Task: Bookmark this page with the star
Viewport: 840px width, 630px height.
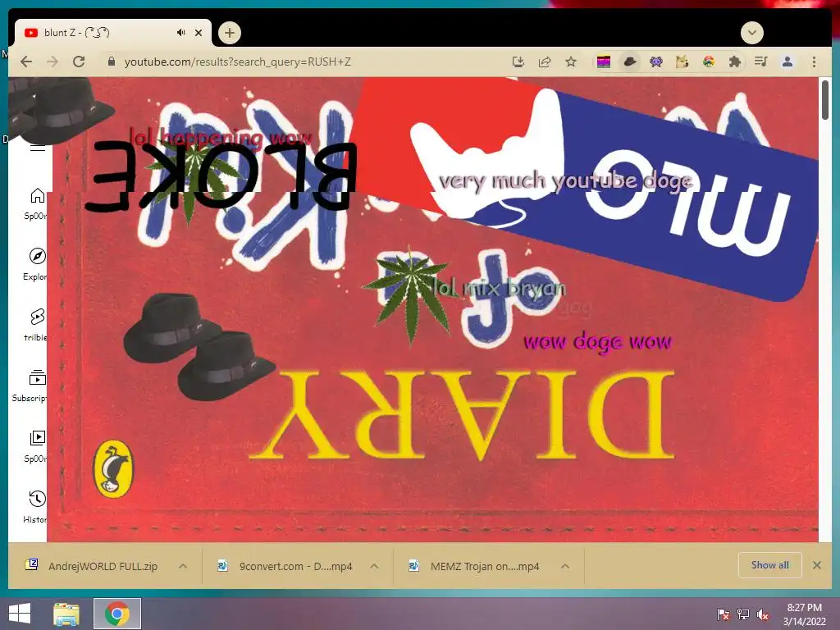Action: point(571,62)
